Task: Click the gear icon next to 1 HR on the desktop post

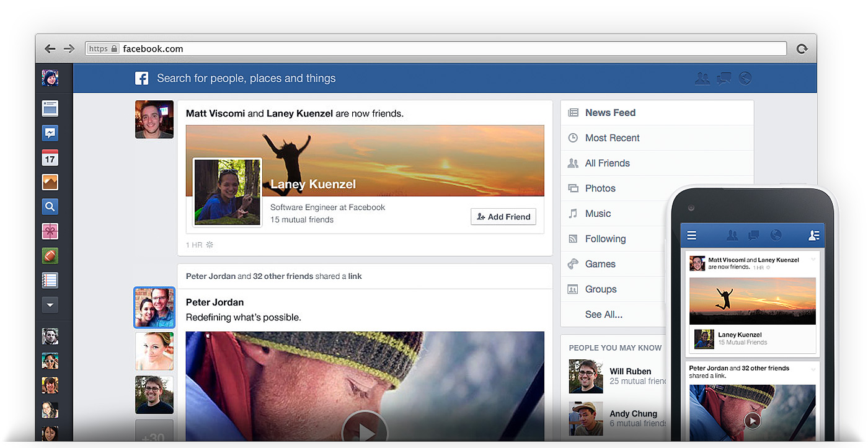Action: coord(210,245)
